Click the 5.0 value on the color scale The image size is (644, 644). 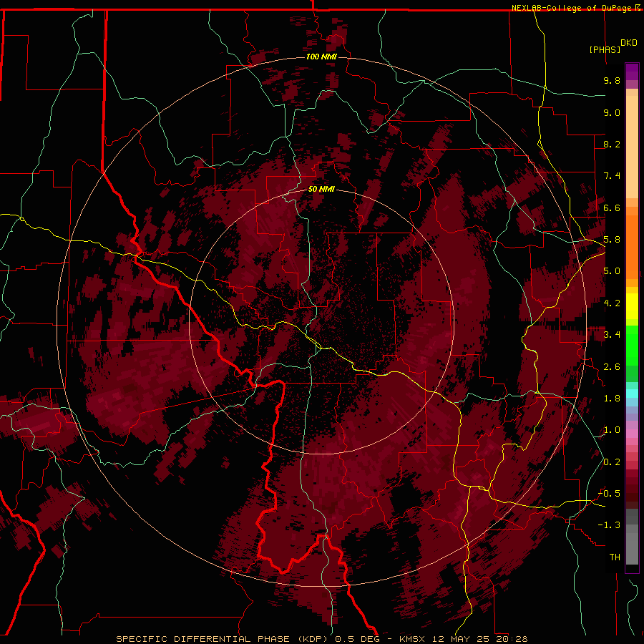pos(612,271)
